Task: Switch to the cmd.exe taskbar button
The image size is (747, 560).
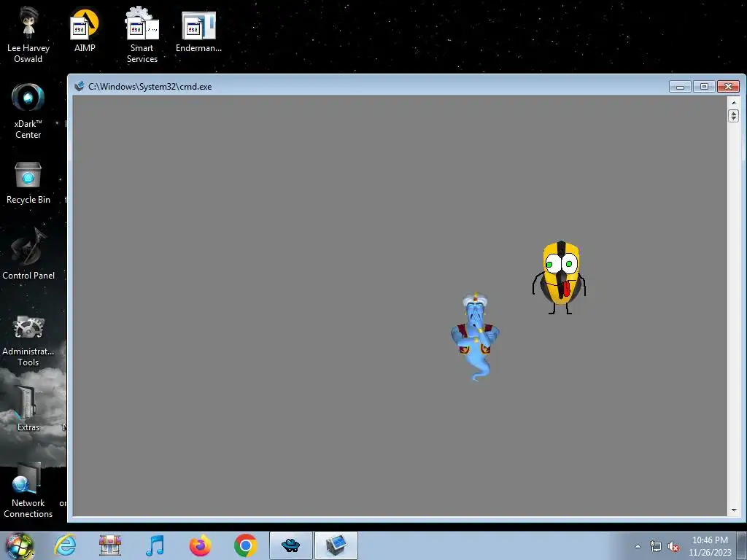Action: coord(336,545)
